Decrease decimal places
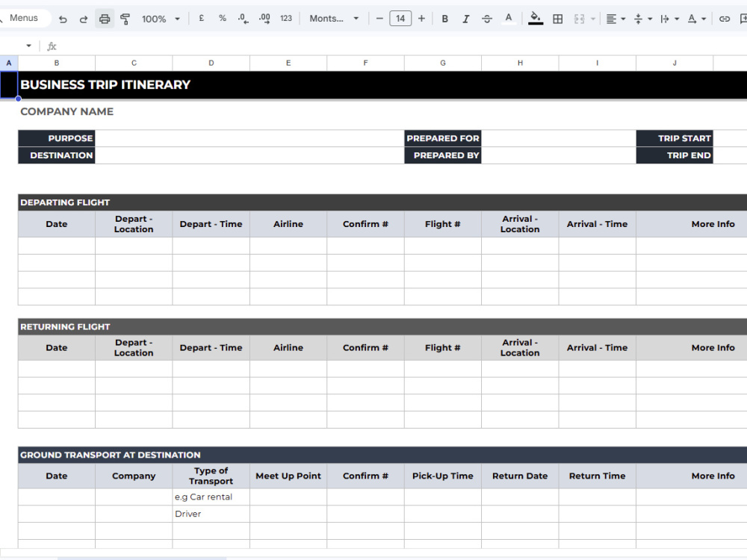The height and width of the screenshot is (560, 747). point(244,19)
